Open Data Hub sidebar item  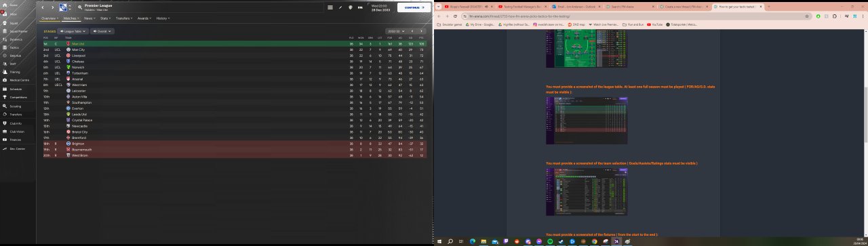pyautogui.click(x=15, y=56)
